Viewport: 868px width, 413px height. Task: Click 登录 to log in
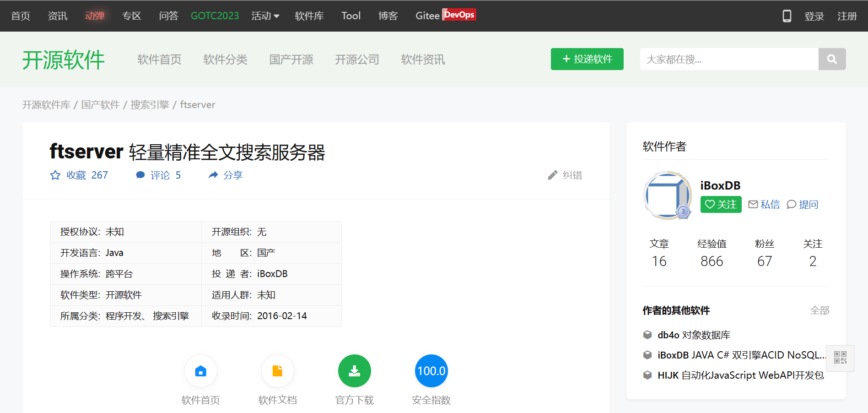point(814,16)
